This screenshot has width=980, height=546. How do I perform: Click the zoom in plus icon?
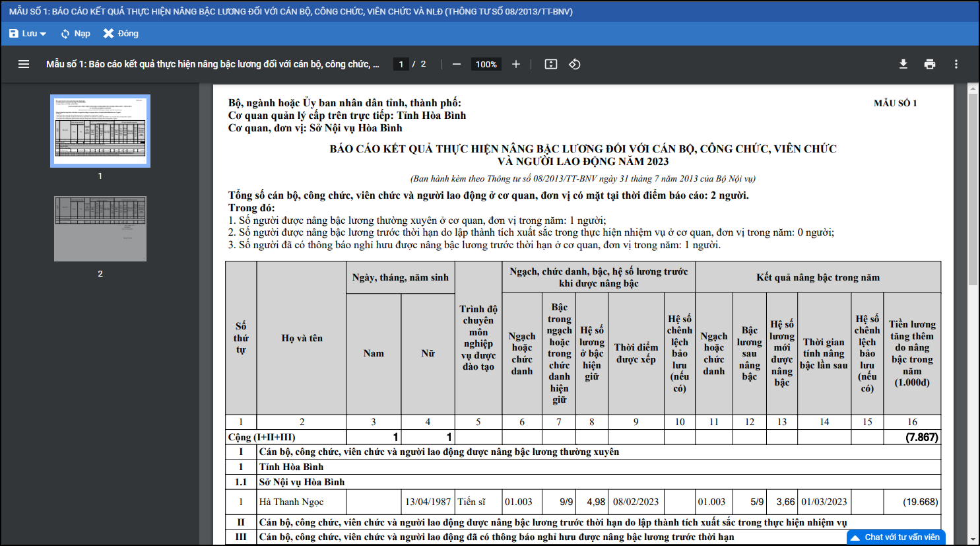point(516,64)
